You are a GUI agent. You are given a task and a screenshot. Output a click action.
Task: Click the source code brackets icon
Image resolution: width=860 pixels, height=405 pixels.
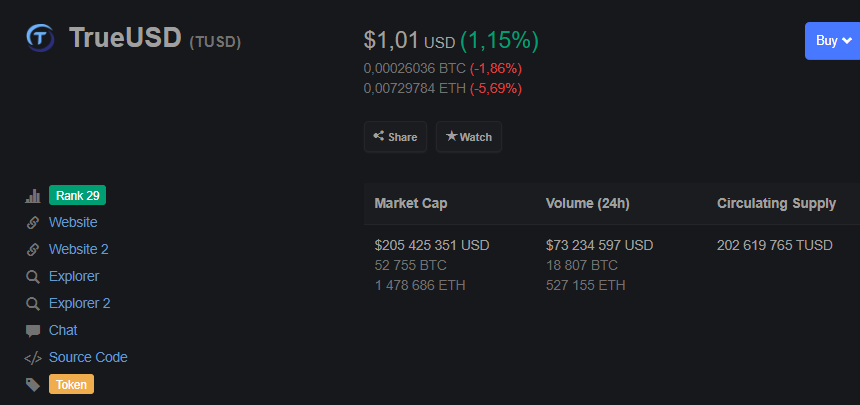pyautogui.click(x=33, y=358)
